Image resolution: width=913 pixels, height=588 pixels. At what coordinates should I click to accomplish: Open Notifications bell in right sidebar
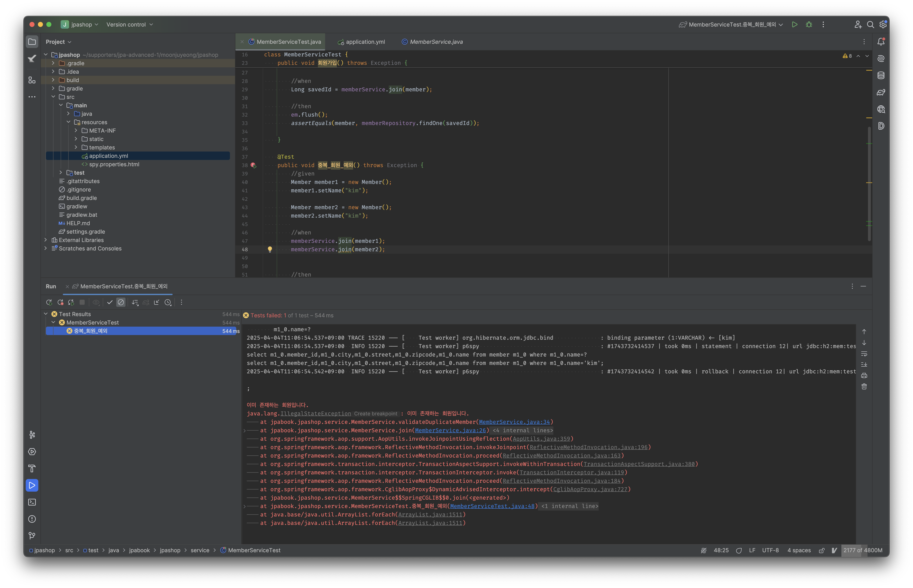pyautogui.click(x=881, y=42)
